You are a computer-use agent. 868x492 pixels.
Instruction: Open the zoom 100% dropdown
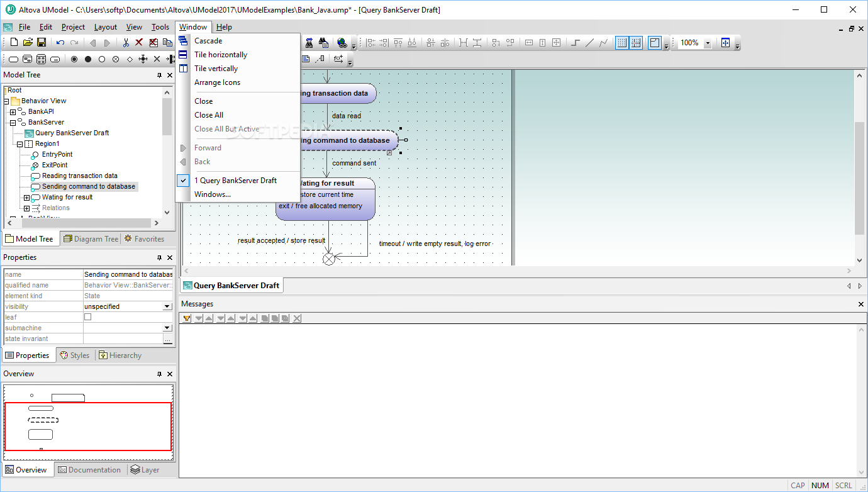coord(708,43)
